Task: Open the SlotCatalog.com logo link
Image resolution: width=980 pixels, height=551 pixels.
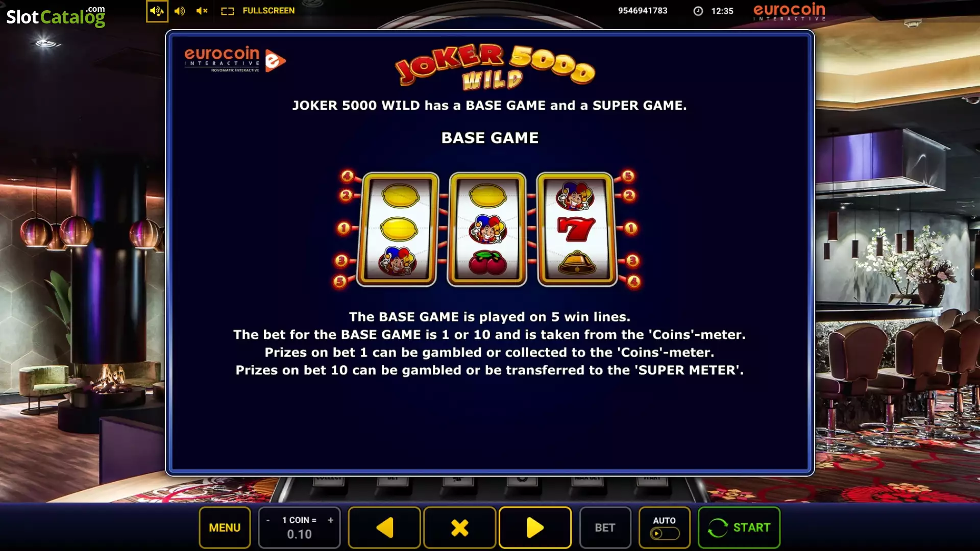Action: pos(56,16)
